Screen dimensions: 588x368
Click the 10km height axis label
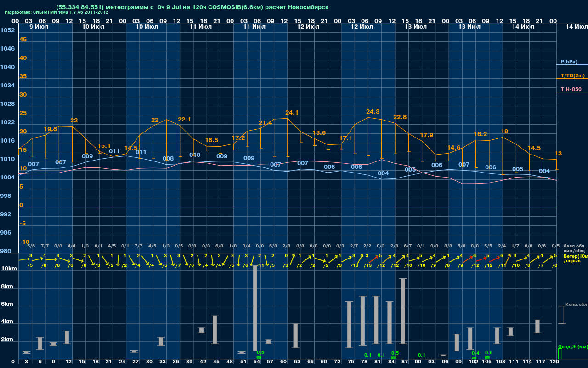pos(9,269)
